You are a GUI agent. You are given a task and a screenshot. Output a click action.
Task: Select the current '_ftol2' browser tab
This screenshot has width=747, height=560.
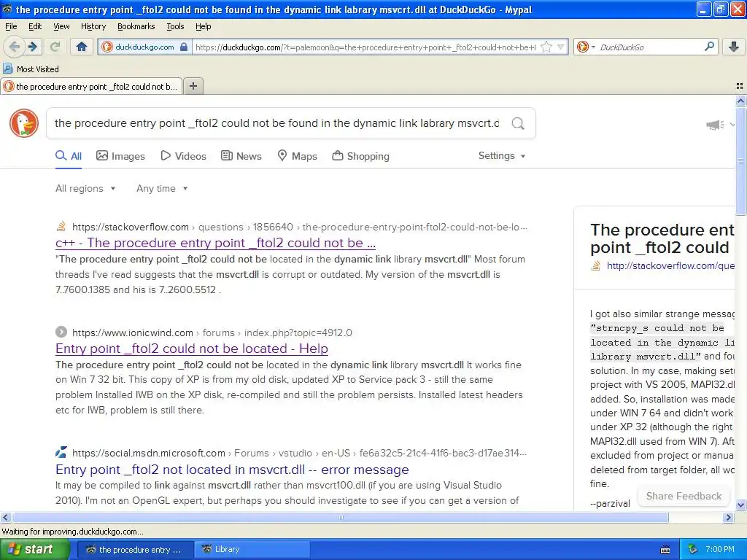pos(91,86)
